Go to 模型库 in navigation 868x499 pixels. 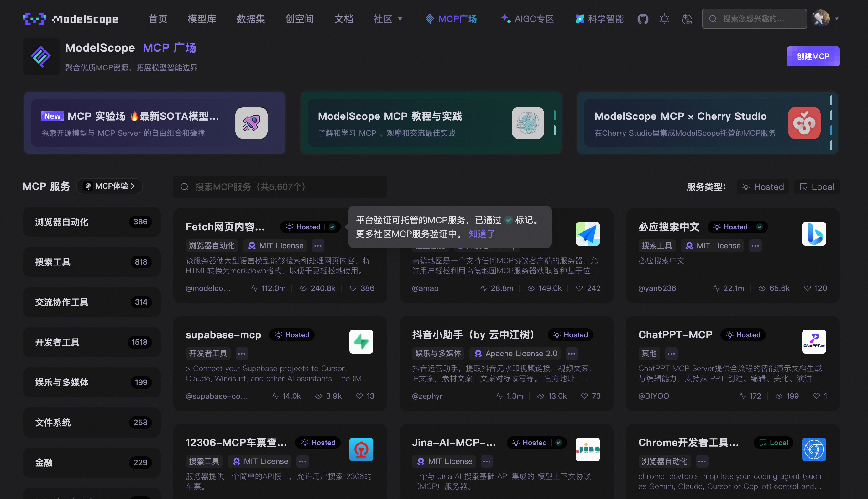(202, 19)
